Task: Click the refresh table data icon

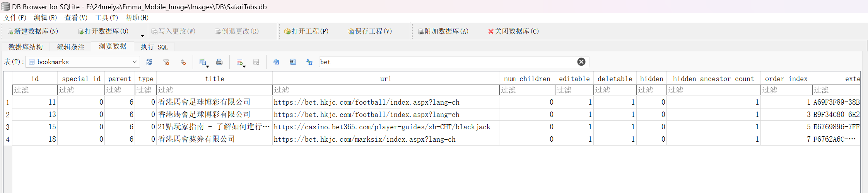Action: pyautogui.click(x=149, y=62)
